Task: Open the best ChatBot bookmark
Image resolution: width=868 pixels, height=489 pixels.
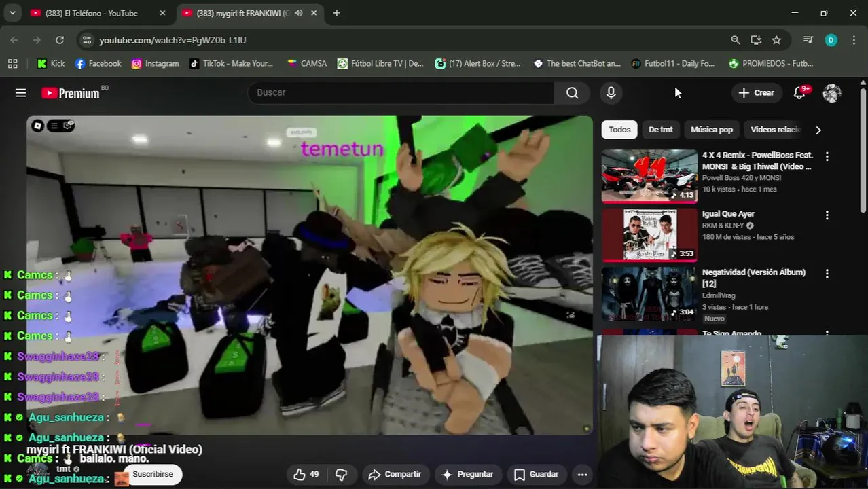Action: pos(577,63)
